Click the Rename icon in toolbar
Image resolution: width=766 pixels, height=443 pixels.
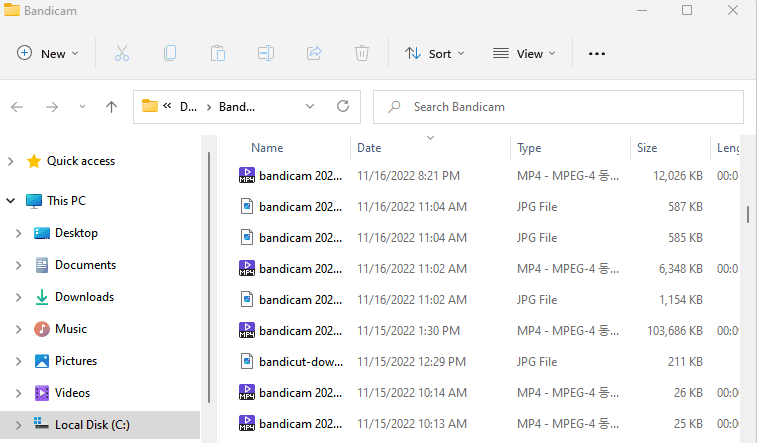(x=266, y=53)
